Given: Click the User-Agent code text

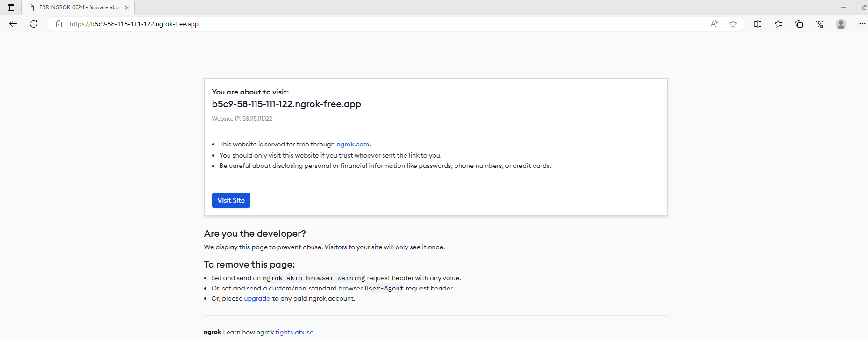Looking at the screenshot, I should (x=384, y=288).
